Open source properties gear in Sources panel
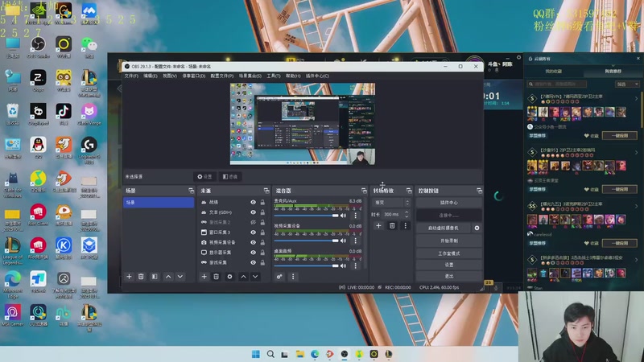The height and width of the screenshot is (362, 644). point(229,276)
